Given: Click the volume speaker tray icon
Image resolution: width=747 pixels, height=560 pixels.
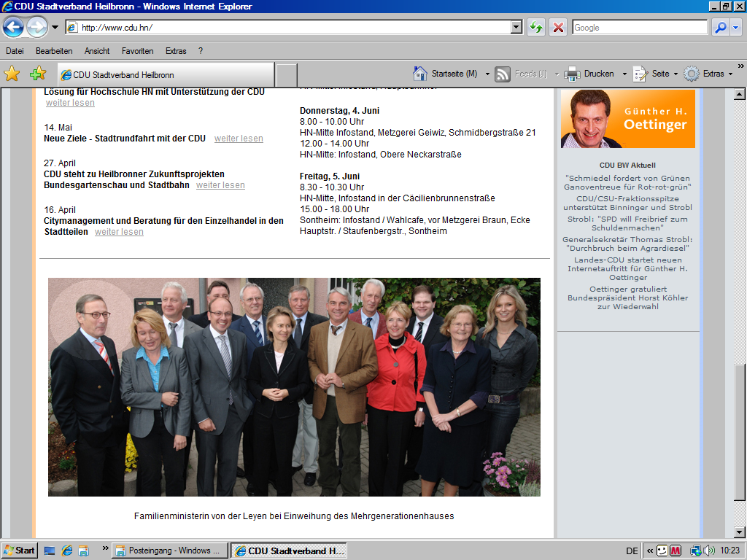Looking at the screenshot, I should point(709,551).
